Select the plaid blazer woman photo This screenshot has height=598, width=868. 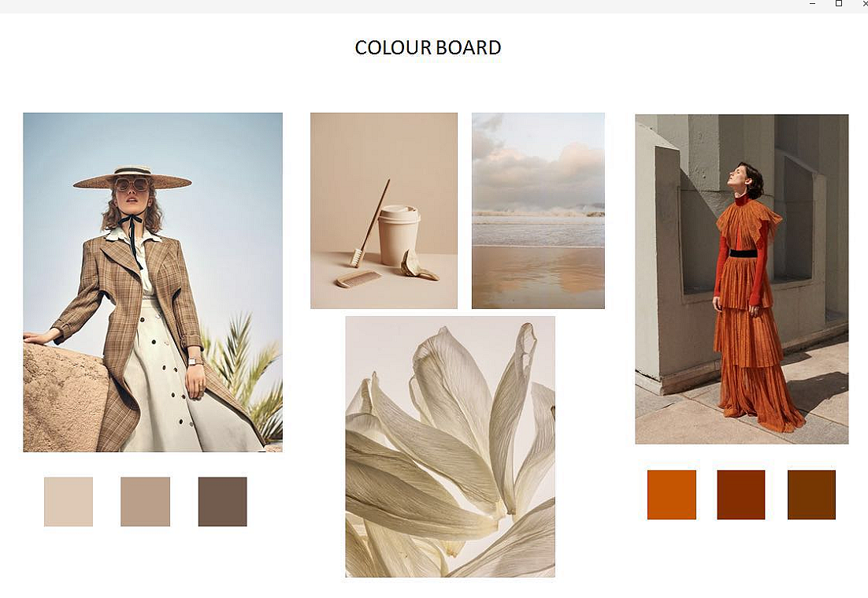pos(153,282)
